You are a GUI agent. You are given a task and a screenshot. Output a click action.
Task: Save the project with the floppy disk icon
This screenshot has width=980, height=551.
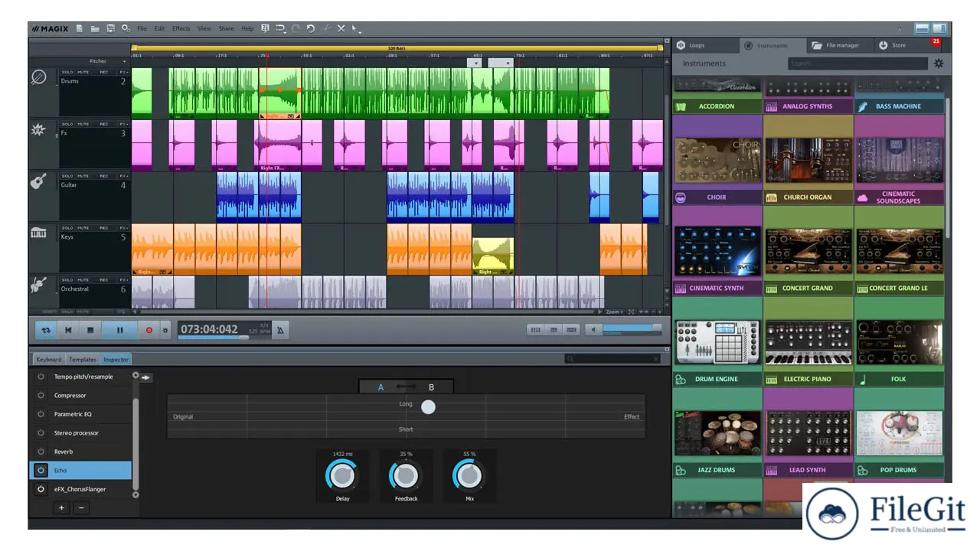click(x=110, y=28)
